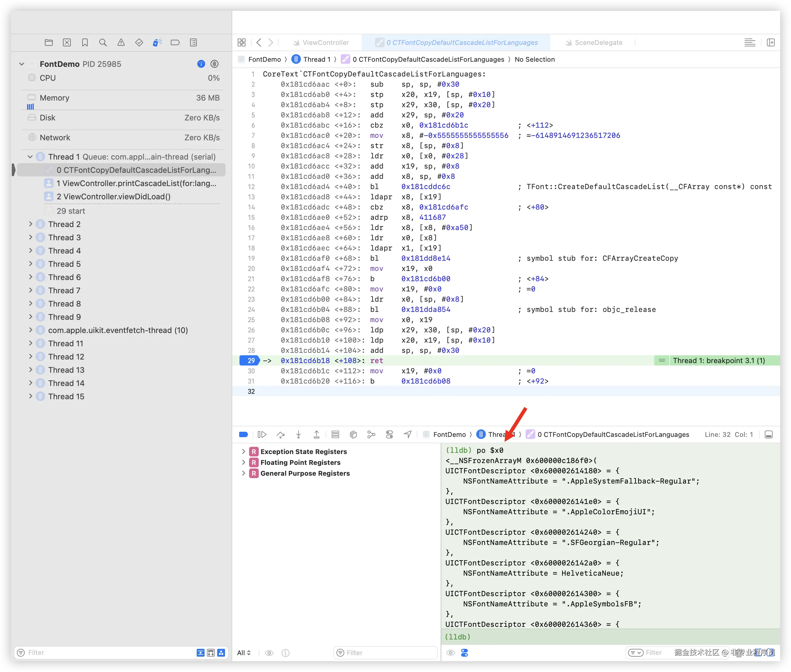This screenshot has height=672, width=791.
Task: Open the All variables scope dropdown
Action: coord(244,652)
